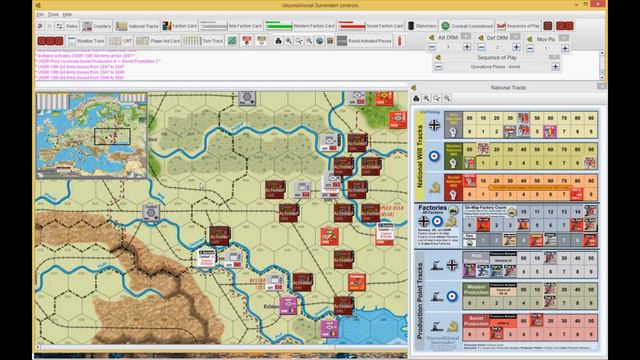
Task: Open the Sequence of Play chart
Action: pyautogui.click(x=518, y=26)
